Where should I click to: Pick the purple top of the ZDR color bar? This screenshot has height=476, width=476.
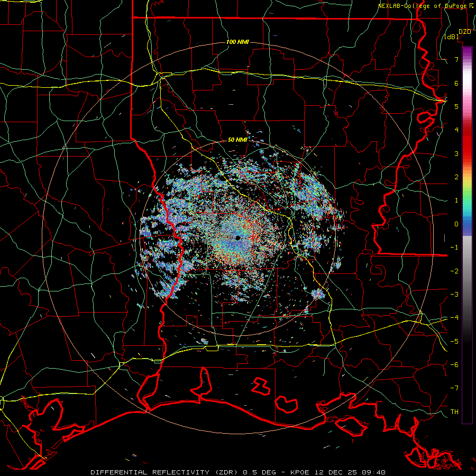(x=467, y=51)
